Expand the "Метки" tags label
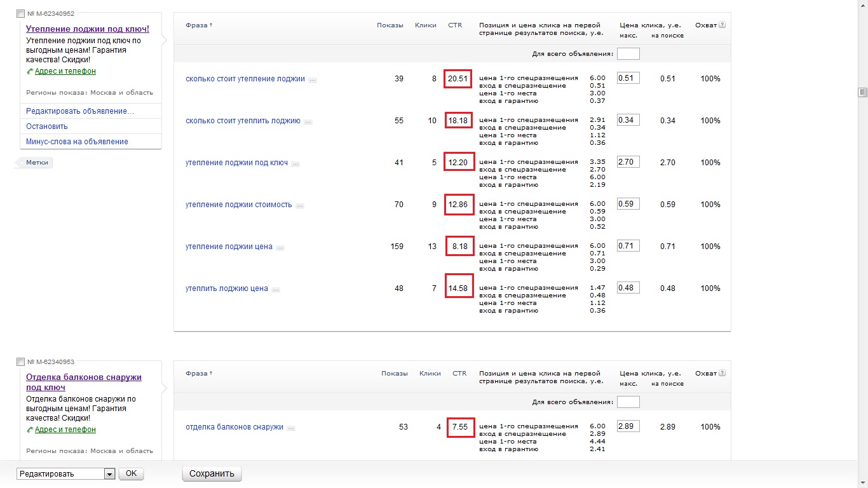This screenshot has width=868, height=488. 36,163
